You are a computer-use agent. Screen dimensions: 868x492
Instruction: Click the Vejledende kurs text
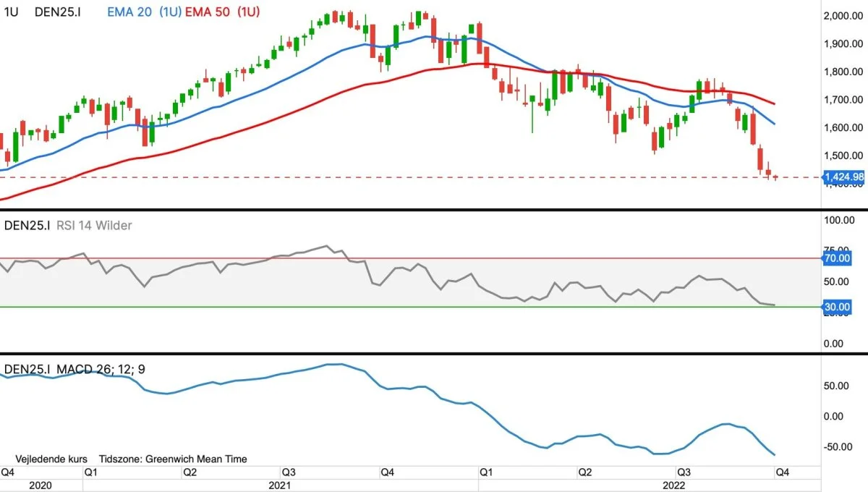[51, 459]
